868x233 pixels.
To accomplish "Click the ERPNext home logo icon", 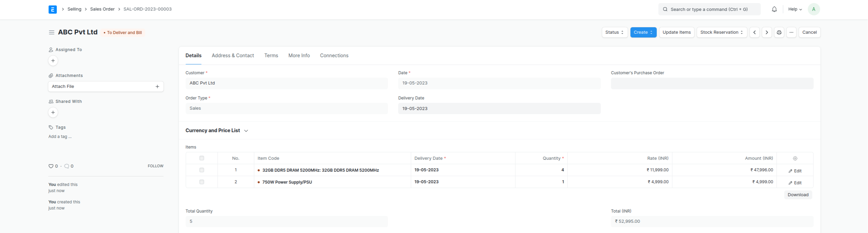I will (53, 9).
